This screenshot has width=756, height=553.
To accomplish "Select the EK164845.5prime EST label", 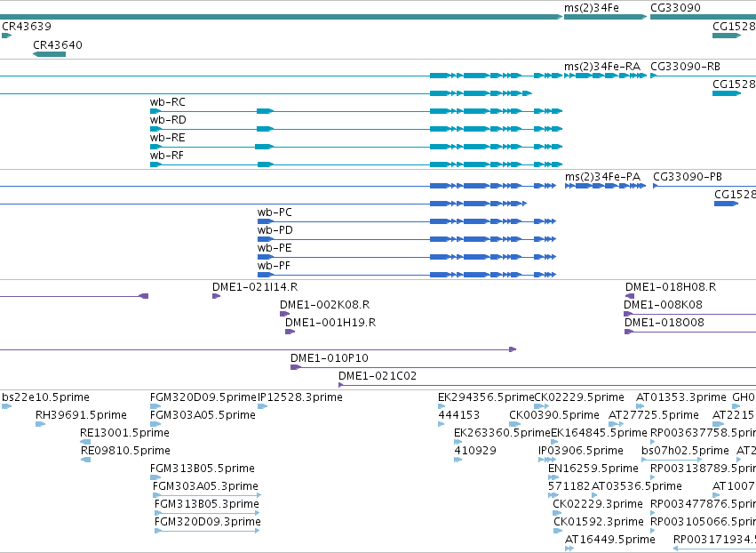I will pyautogui.click(x=599, y=433).
